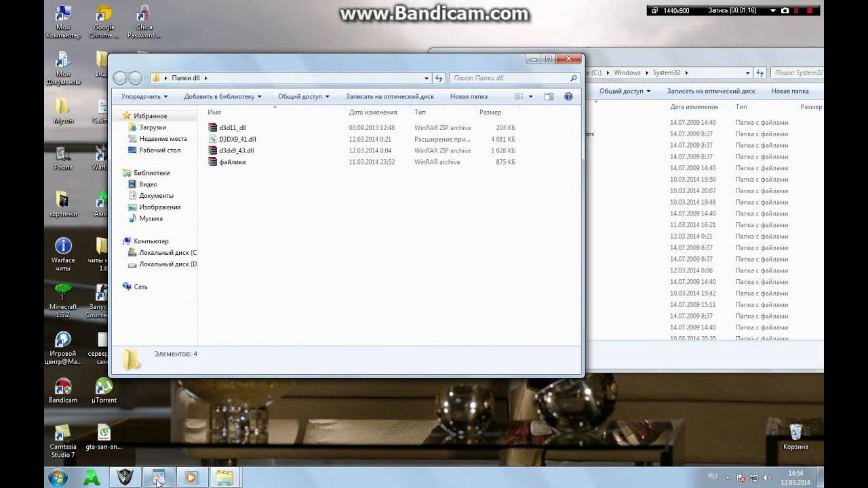Open Сеть in the navigation pane
The width and height of the screenshot is (868, 488).
[x=140, y=287]
